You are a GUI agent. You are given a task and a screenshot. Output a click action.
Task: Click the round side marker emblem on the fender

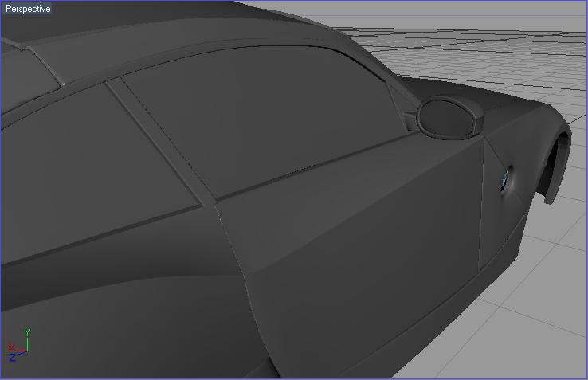(504, 180)
